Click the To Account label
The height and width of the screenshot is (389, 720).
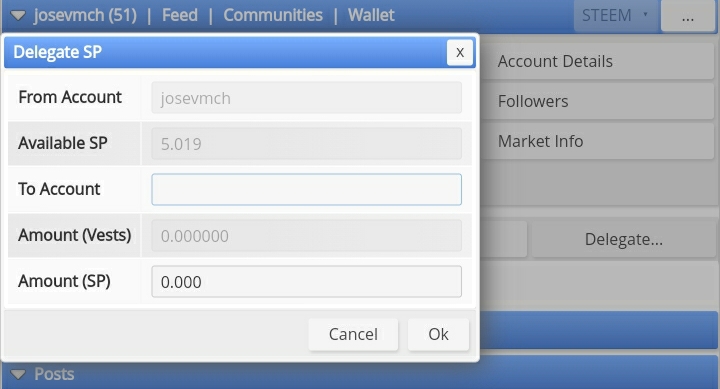coord(59,189)
